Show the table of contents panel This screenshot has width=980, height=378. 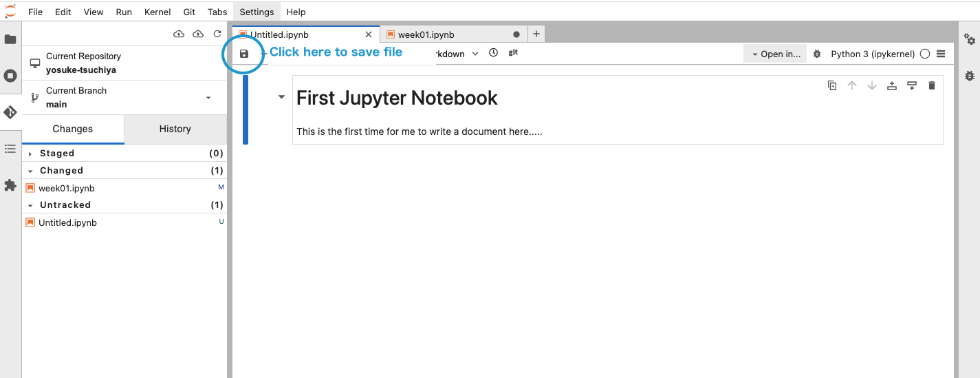10,149
